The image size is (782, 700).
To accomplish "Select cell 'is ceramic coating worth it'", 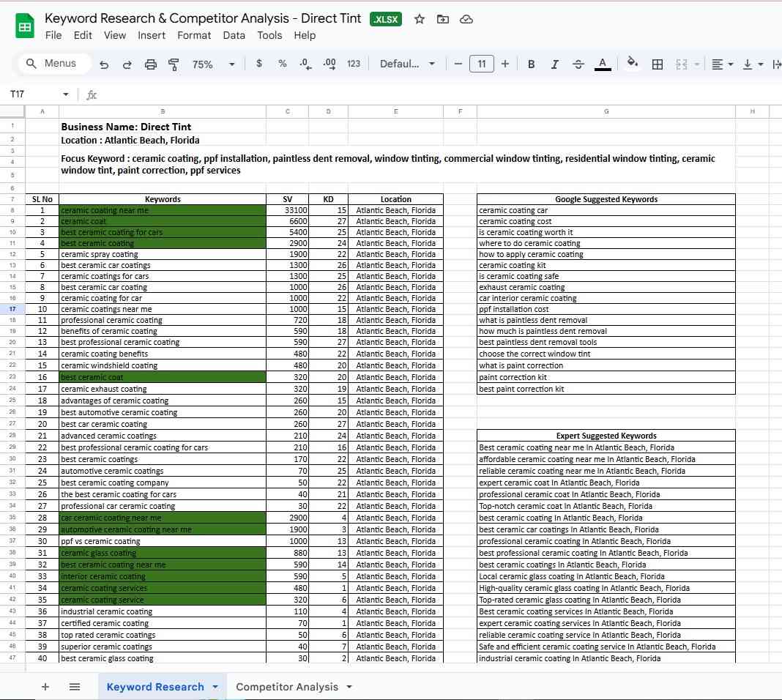I will (x=606, y=232).
